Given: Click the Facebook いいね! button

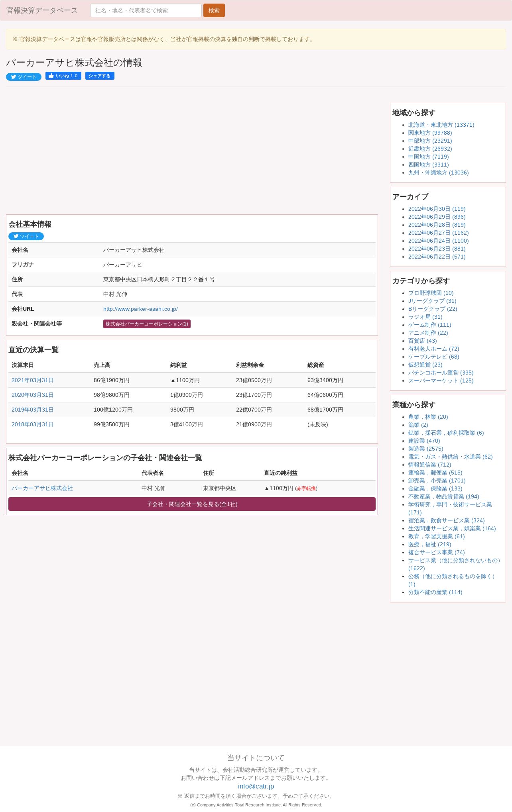Looking at the screenshot, I should 63,76.
